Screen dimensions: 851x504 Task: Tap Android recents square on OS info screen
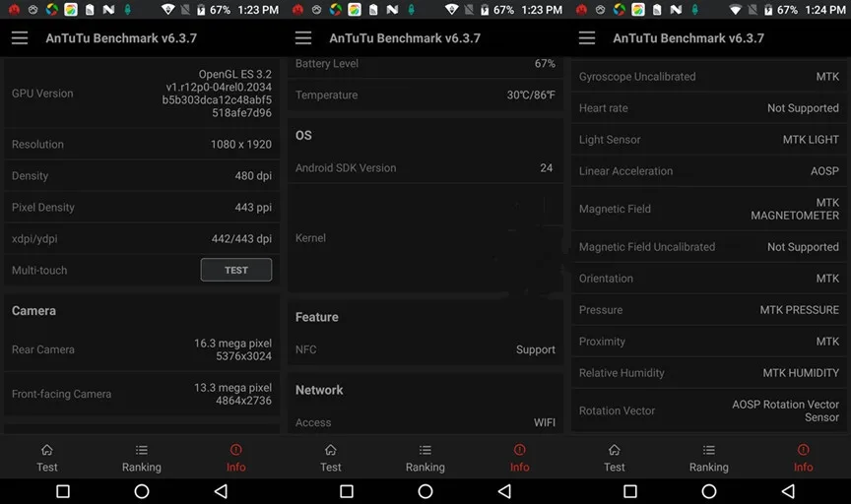(347, 491)
